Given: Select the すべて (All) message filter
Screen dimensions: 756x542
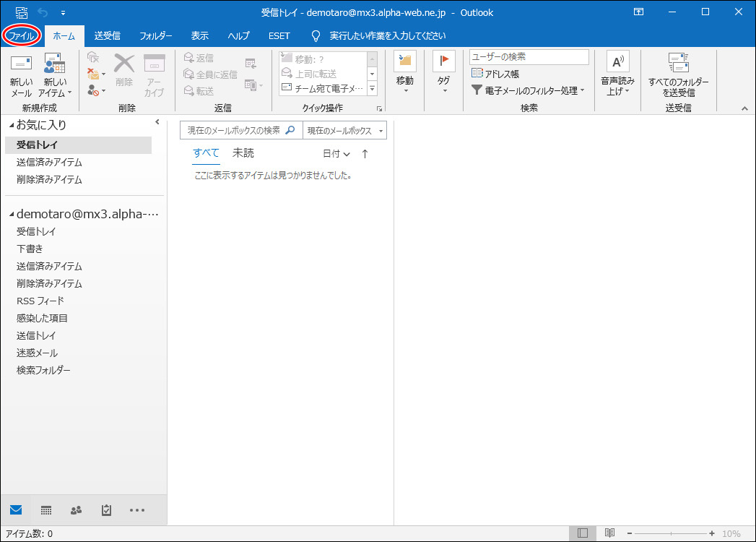Looking at the screenshot, I should coord(206,153).
